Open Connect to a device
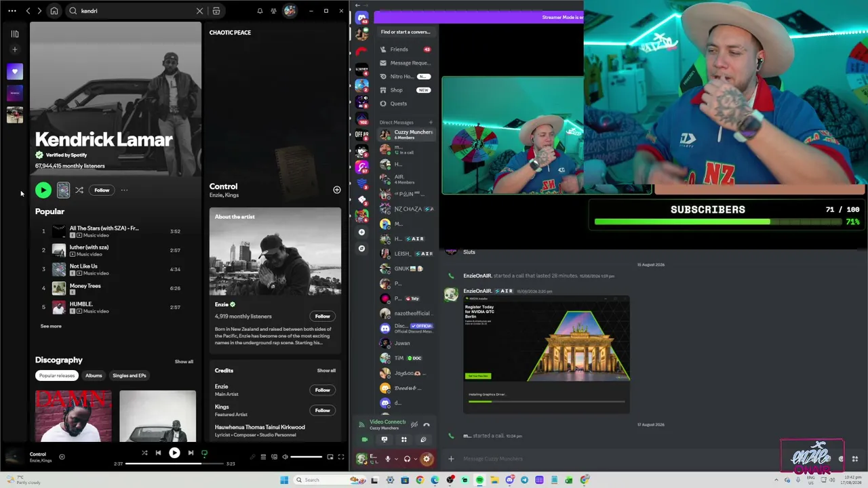 [x=274, y=457]
